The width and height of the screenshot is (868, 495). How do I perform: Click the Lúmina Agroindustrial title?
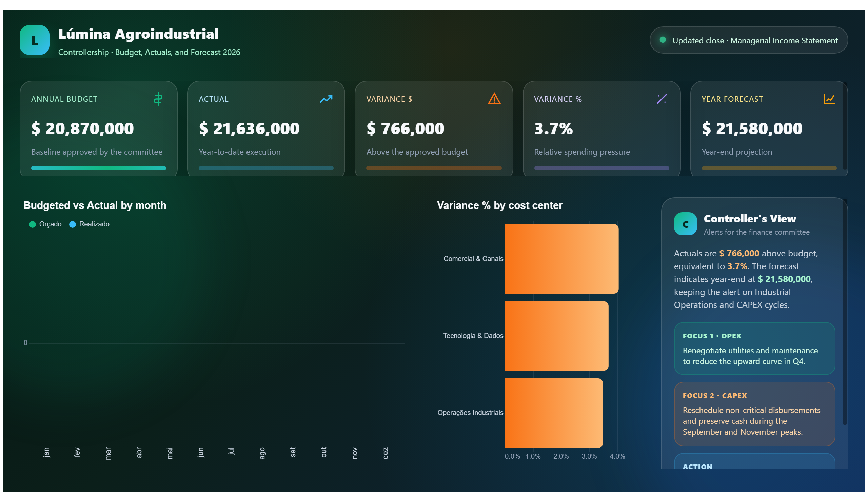click(x=138, y=34)
